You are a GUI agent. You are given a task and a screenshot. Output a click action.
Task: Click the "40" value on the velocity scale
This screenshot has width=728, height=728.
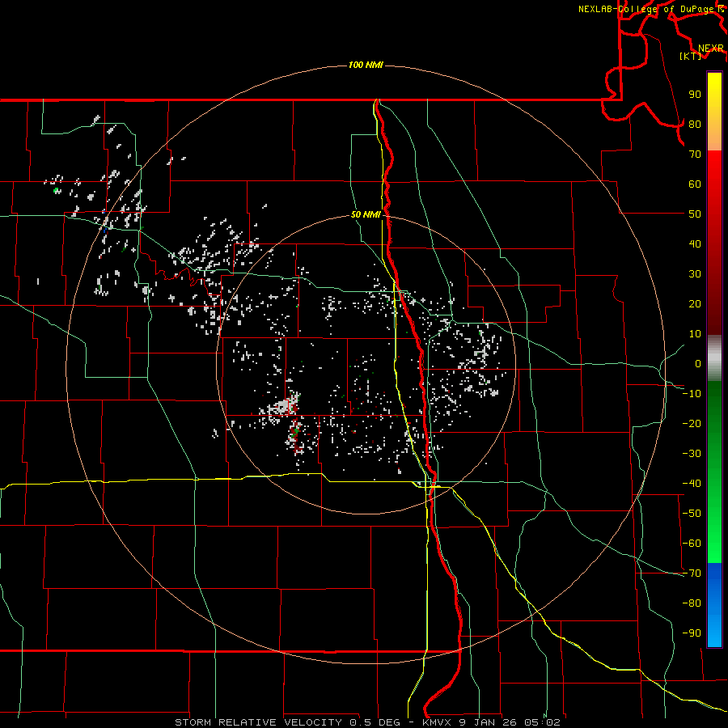point(695,244)
